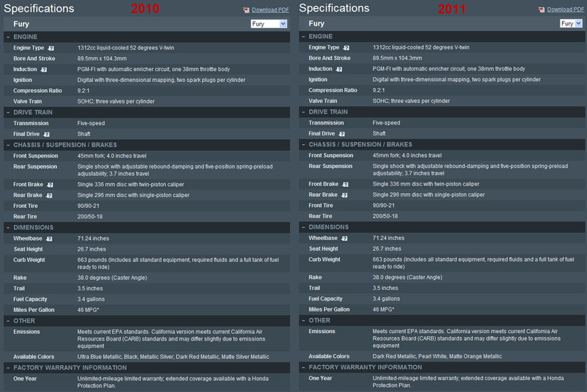Click 'Single 296 mm disc' value in 2010 panel
587x392 pixels.
pyautogui.click(x=134, y=195)
